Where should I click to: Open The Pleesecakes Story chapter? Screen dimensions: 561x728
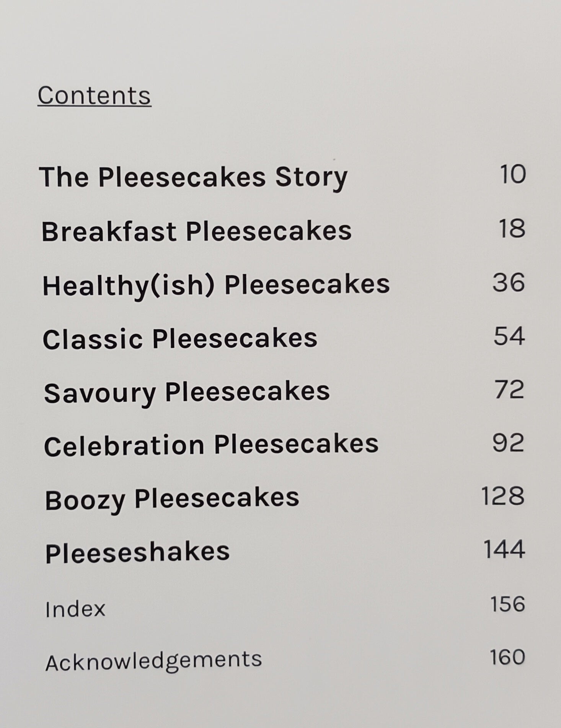coord(193,178)
